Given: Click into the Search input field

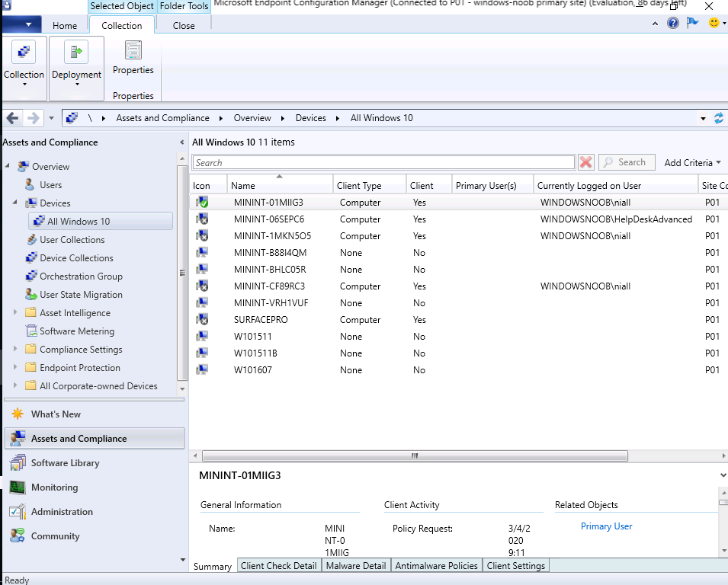Looking at the screenshot, I should (383, 162).
